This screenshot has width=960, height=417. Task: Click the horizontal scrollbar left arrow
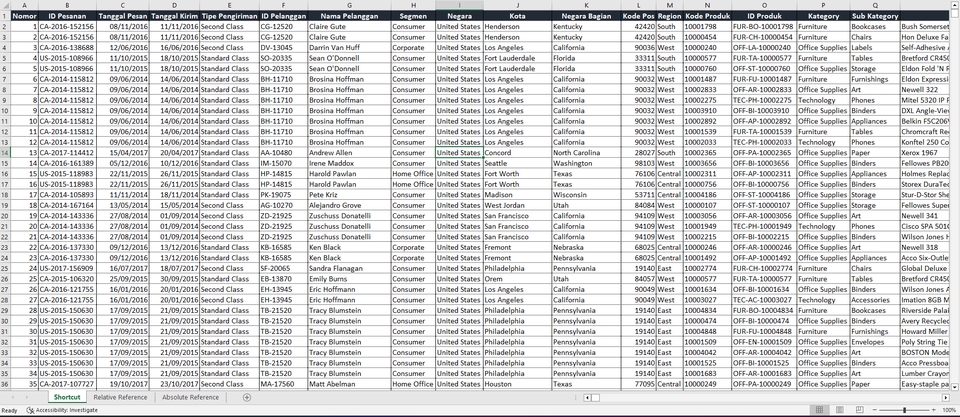[587, 397]
